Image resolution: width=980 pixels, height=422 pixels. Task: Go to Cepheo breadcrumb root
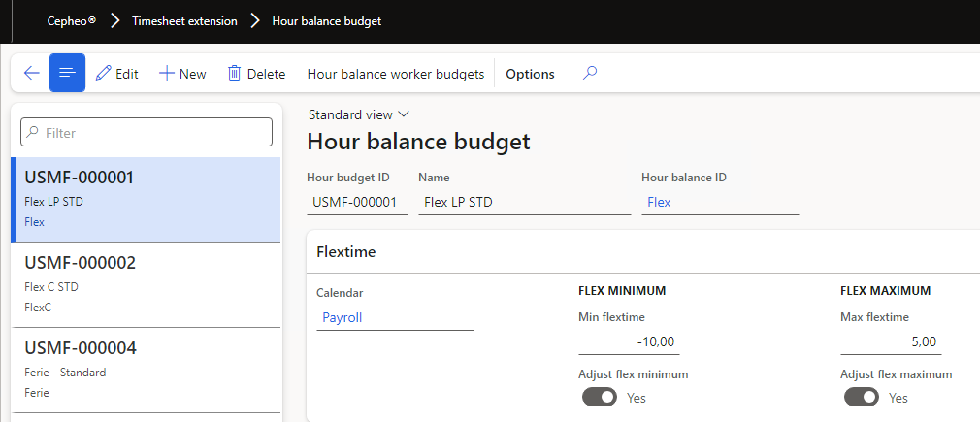click(71, 21)
